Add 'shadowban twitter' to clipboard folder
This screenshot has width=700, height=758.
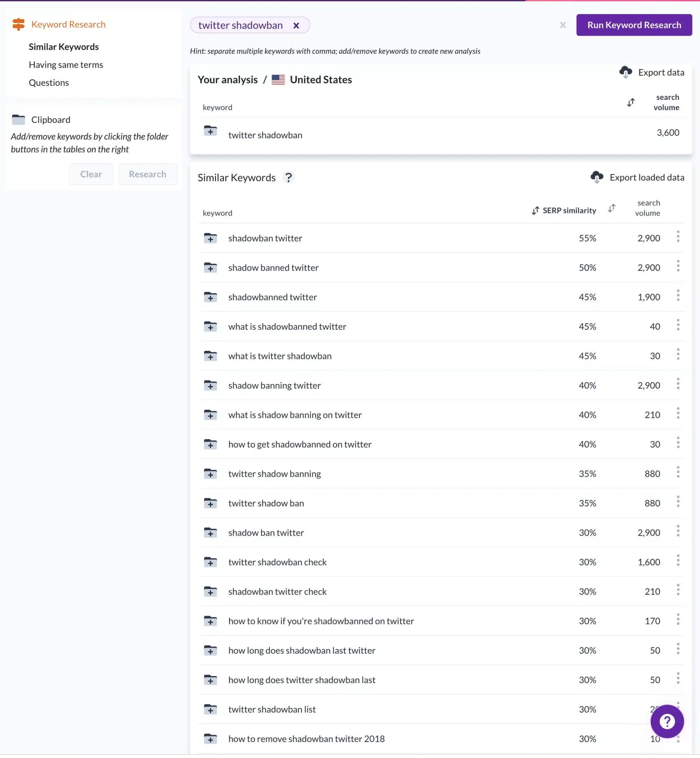pos(210,239)
